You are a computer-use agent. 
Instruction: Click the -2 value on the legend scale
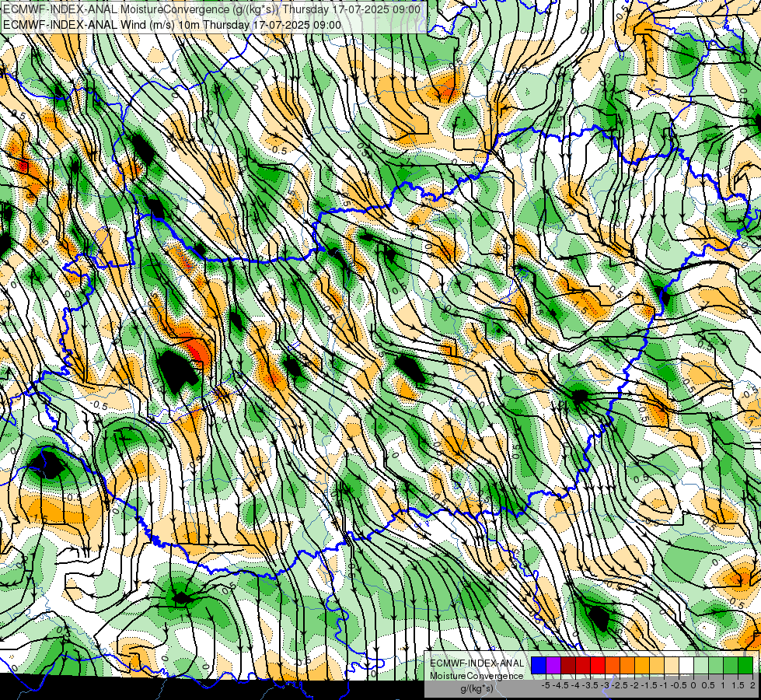(635, 685)
